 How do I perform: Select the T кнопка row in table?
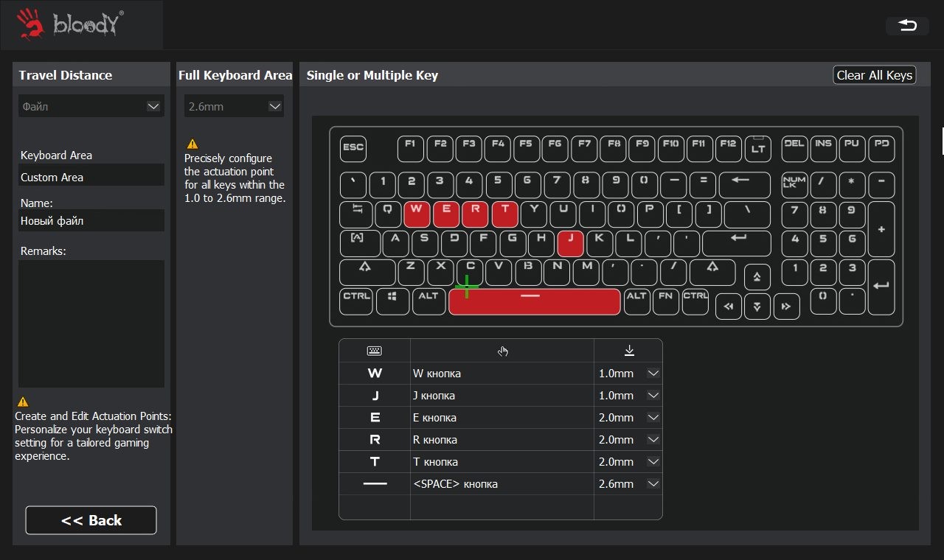pos(502,462)
